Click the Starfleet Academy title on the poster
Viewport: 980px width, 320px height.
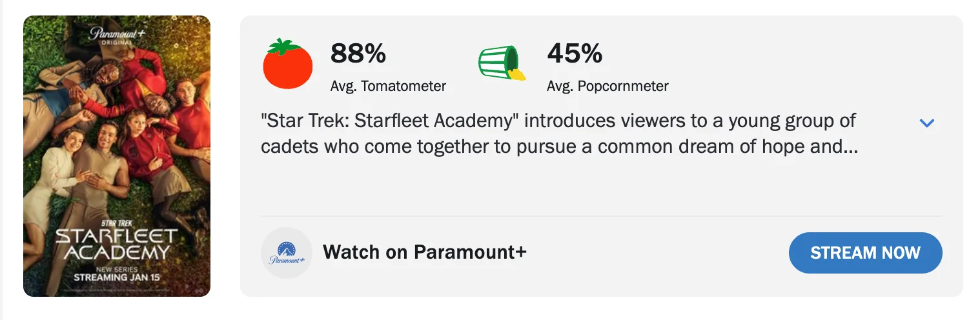coord(117,244)
